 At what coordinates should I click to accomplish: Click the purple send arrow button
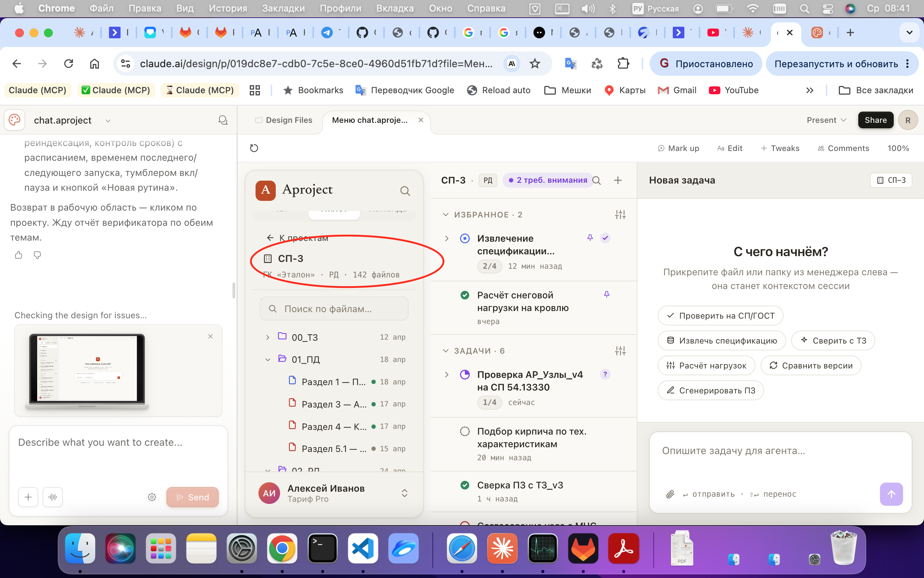tap(891, 494)
